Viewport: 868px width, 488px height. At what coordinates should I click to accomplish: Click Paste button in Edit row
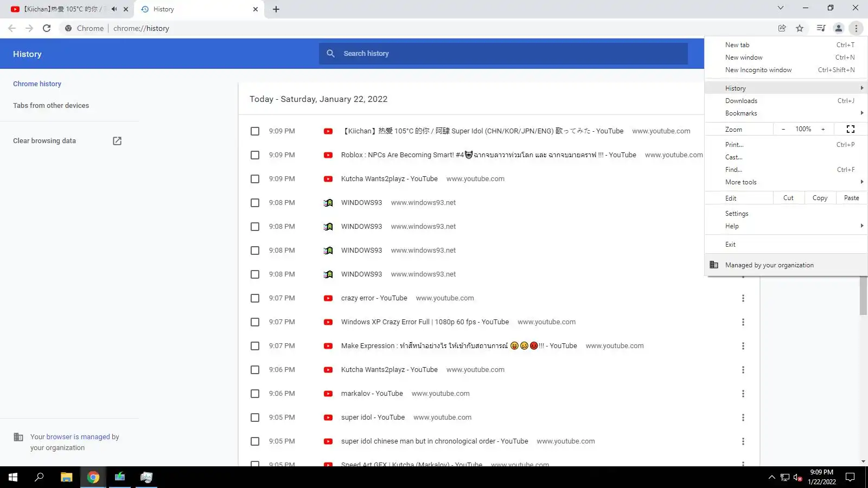pyautogui.click(x=851, y=198)
